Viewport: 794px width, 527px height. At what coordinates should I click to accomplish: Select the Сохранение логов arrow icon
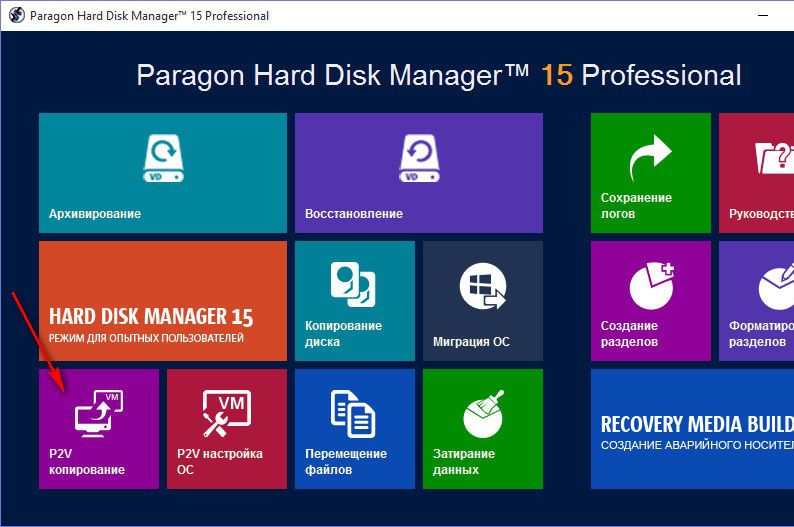pyautogui.click(x=650, y=157)
